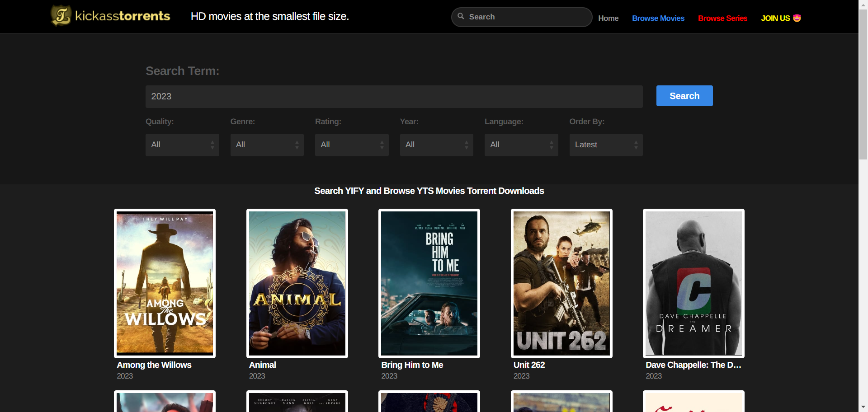This screenshot has width=868, height=412.
Task: Open the Quality dropdown
Action: 182,145
